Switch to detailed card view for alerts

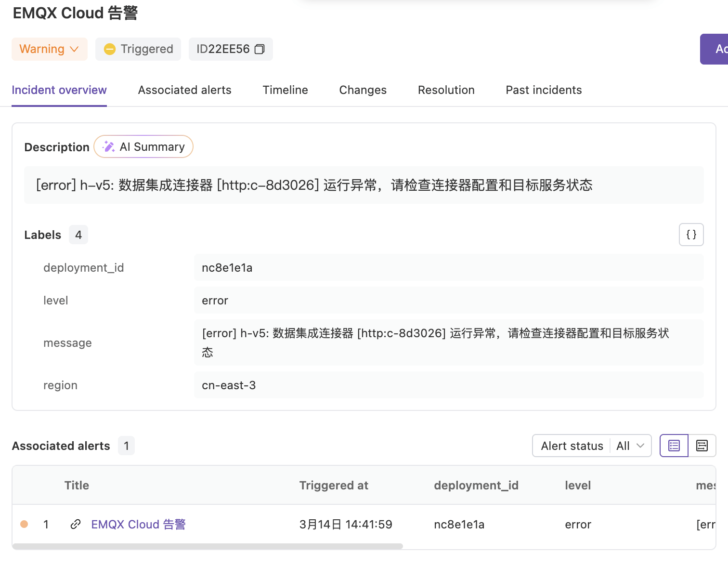coord(702,446)
